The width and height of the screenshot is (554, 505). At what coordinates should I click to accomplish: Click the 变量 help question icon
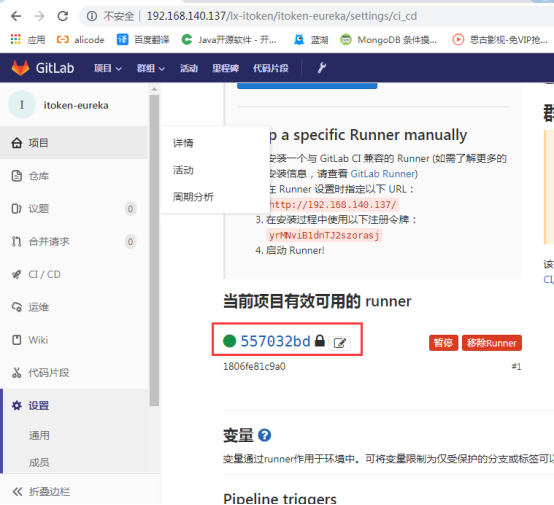[x=264, y=435]
